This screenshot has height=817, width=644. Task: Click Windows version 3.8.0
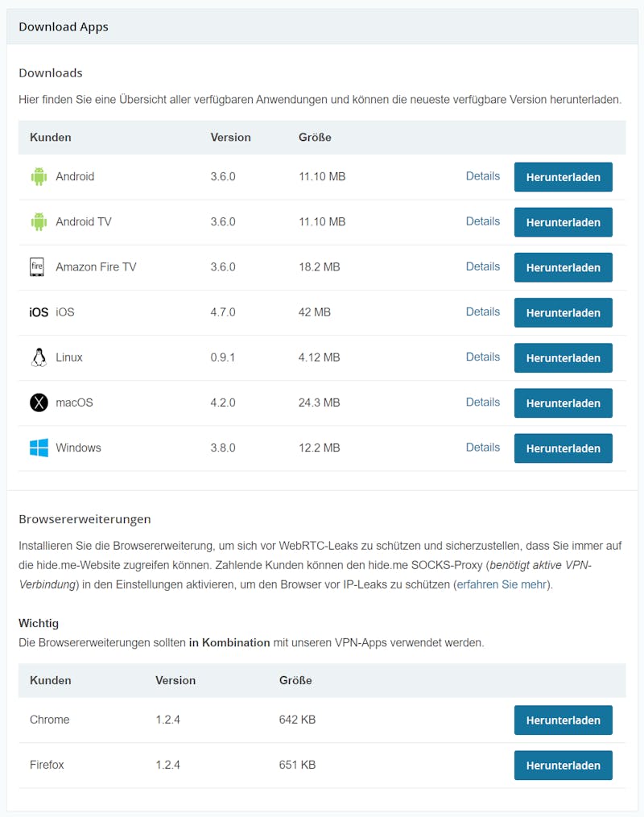coord(223,448)
